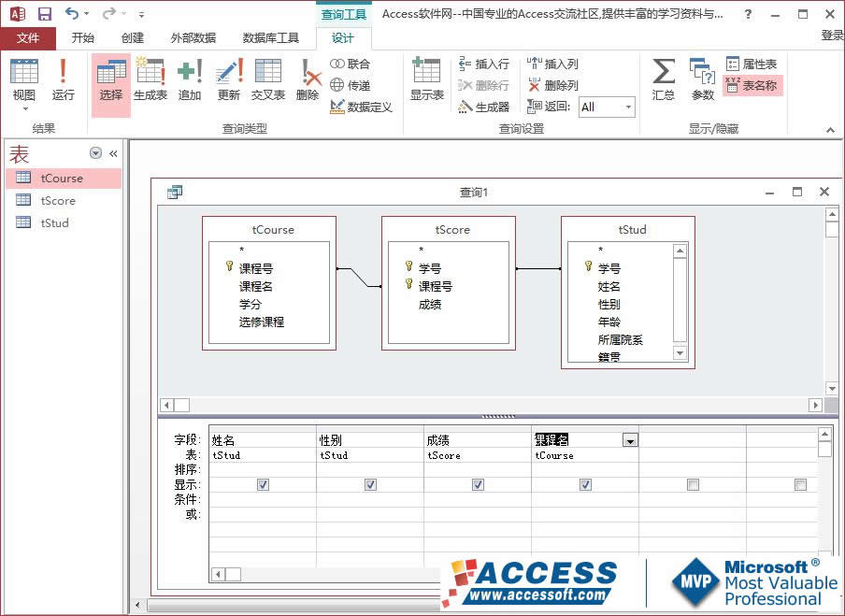Run the query with 运行 button
The height and width of the screenshot is (616, 845).
click(63, 79)
